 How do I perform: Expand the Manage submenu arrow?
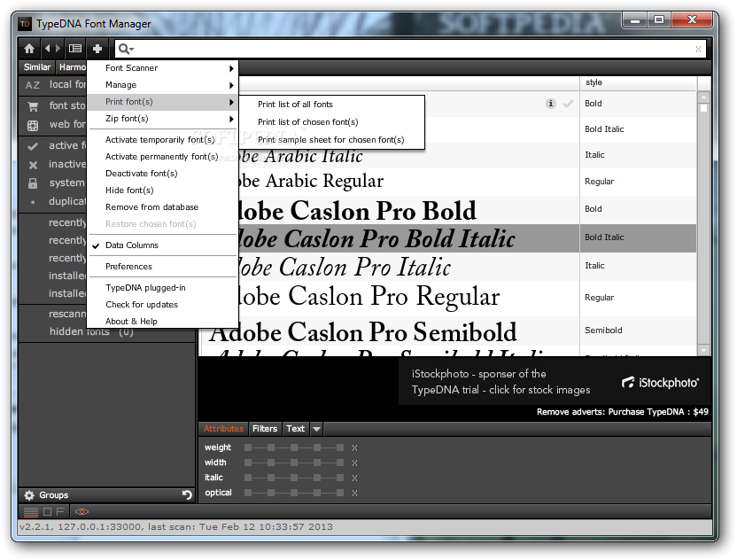[231, 86]
